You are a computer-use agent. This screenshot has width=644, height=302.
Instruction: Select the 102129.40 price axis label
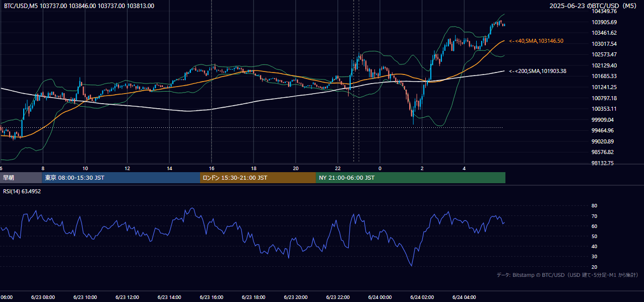(605, 65)
